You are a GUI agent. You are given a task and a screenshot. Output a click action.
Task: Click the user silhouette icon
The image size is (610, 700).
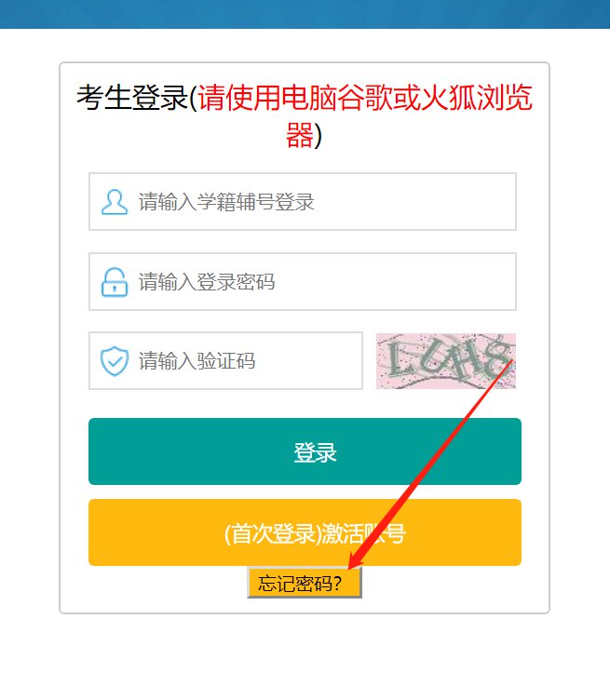pos(115,202)
